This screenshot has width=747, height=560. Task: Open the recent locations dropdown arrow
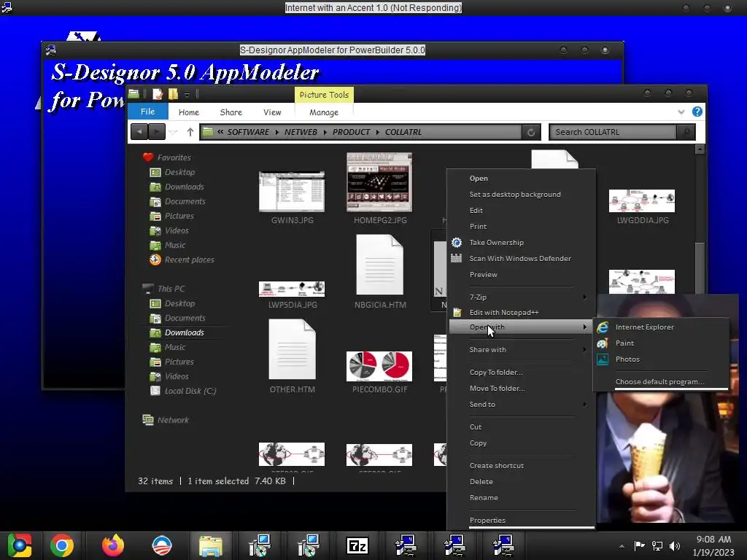pyautogui.click(x=174, y=133)
